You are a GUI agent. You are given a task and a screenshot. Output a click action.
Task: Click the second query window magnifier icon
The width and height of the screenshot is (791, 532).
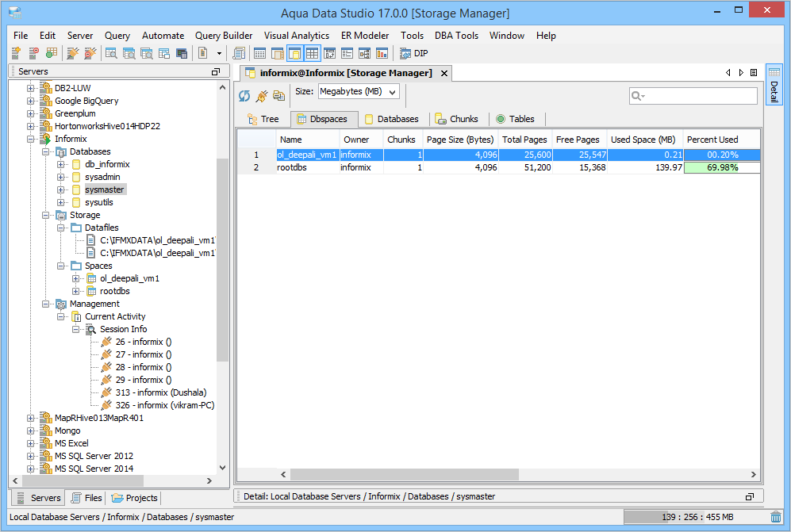[x=129, y=53]
